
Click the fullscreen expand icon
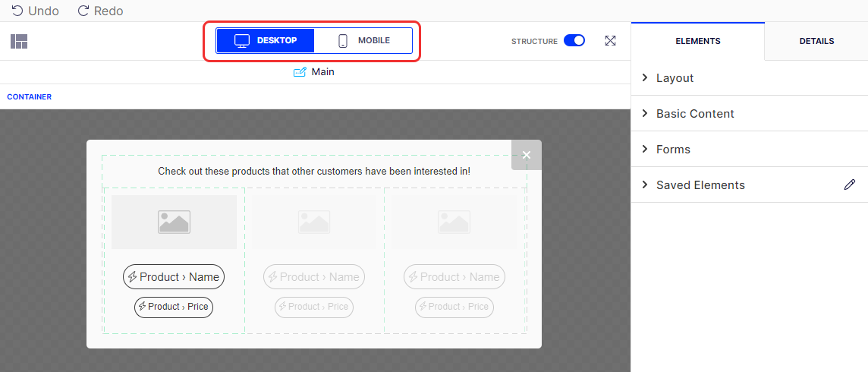pos(610,41)
